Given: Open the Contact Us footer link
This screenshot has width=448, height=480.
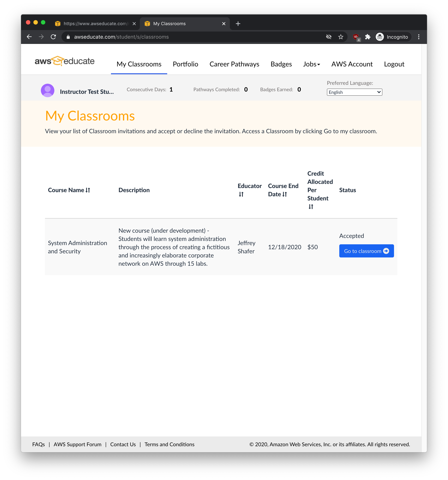Looking at the screenshot, I should [x=123, y=444].
